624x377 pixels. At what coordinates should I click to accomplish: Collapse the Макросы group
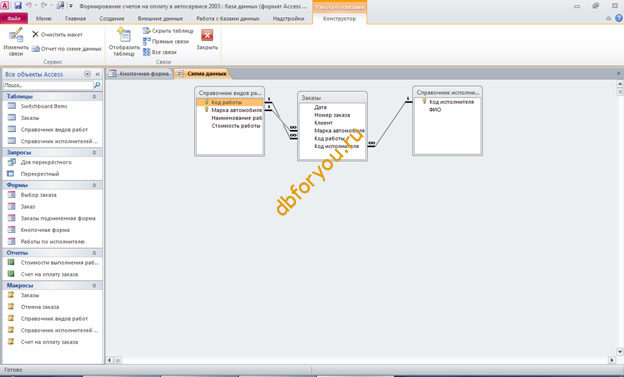(94, 285)
